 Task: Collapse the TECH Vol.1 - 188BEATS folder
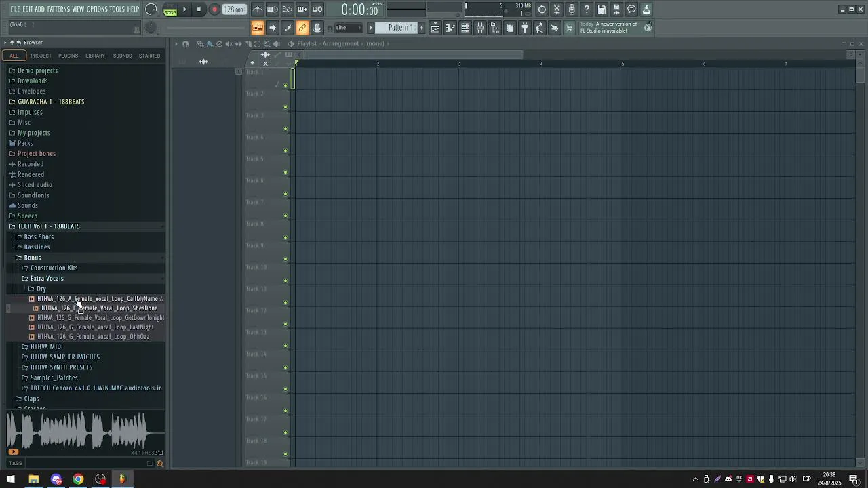(x=49, y=226)
